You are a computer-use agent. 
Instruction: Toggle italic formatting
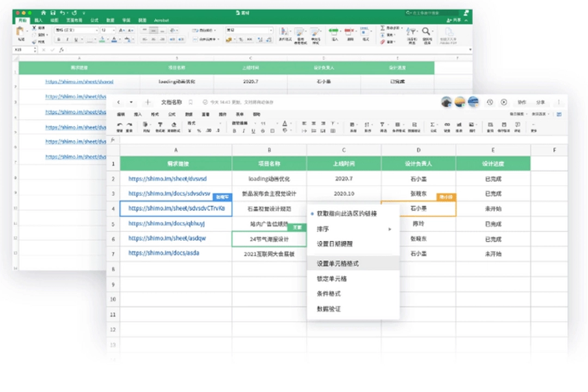243,131
